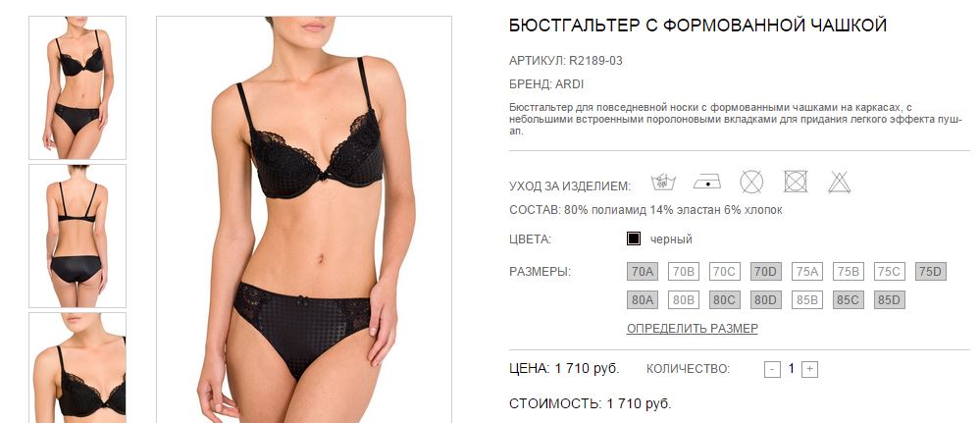Open the ОПРЕДЕЛИТЬ РАЗМЕР size guide link
Viewport: 980px width, 423px height.
pyautogui.click(x=693, y=329)
